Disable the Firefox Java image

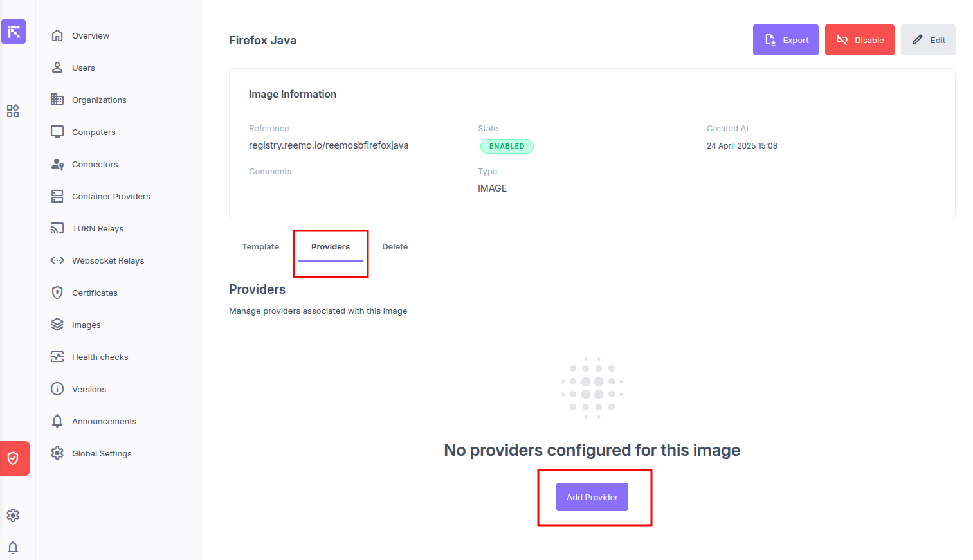(x=860, y=40)
